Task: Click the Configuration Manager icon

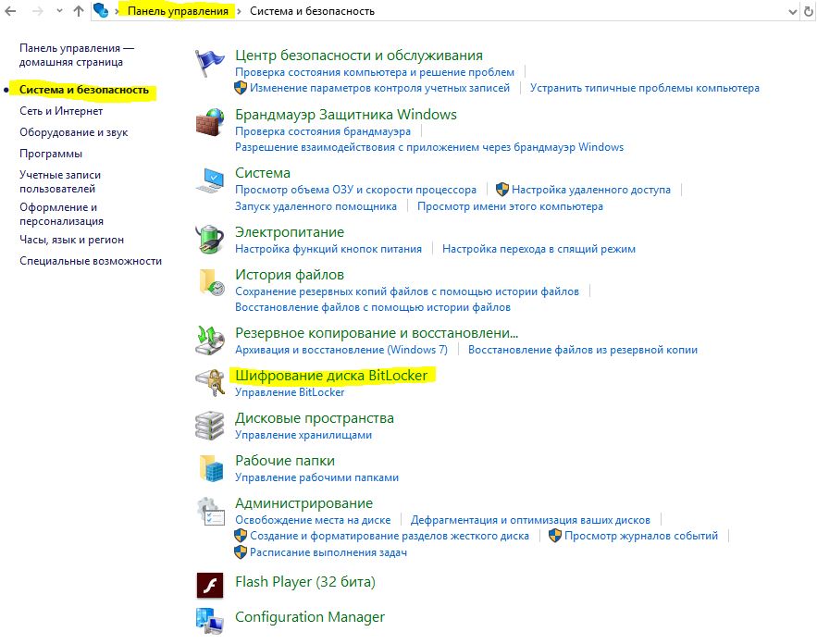Action: coord(209,621)
